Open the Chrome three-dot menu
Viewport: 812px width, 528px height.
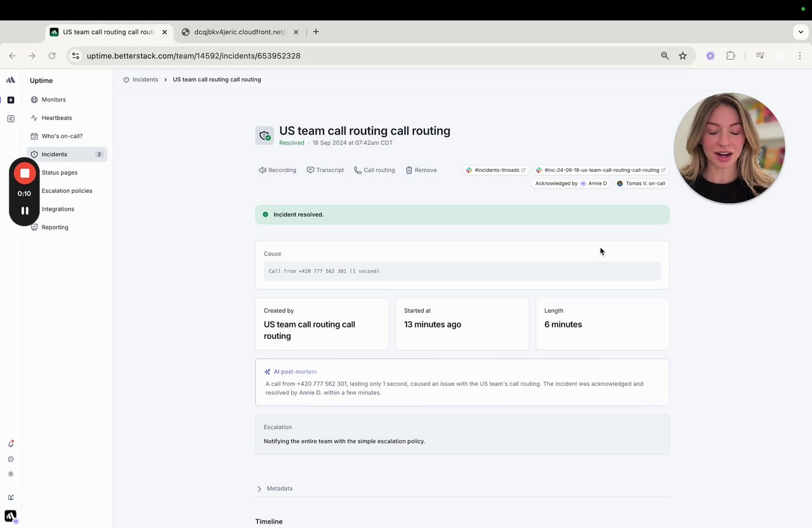pos(801,56)
